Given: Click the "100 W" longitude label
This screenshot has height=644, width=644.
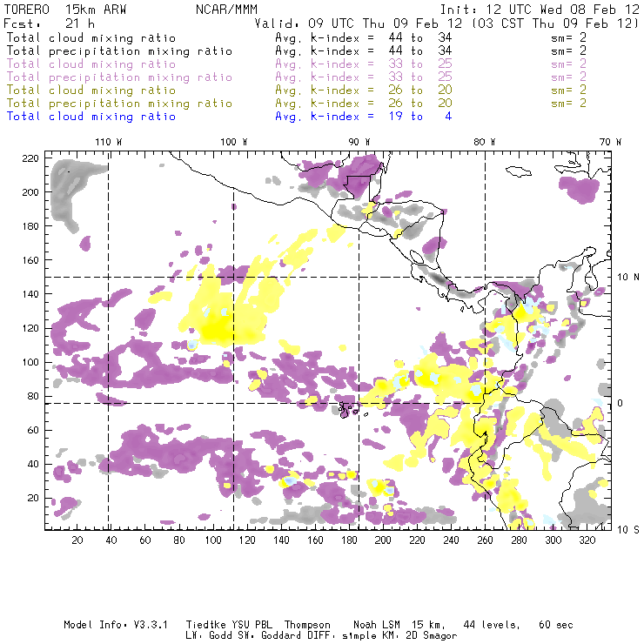Looking at the screenshot, I should [x=234, y=142].
